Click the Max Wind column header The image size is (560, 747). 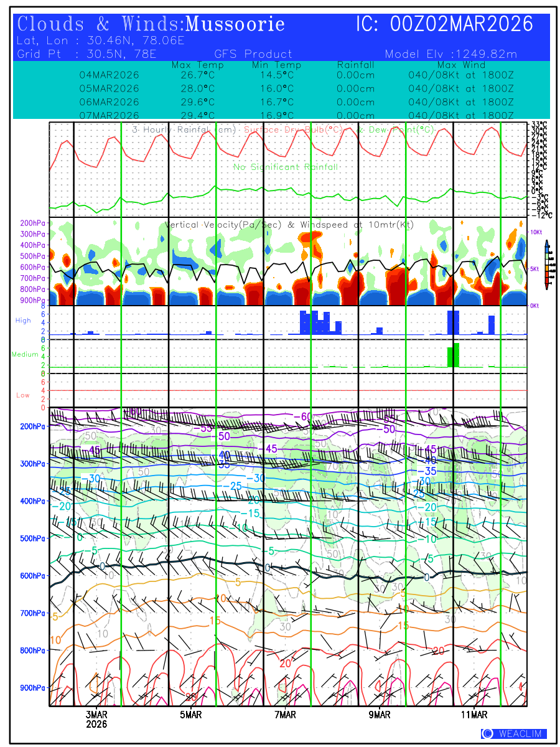pyautogui.click(x=460, y=65)
